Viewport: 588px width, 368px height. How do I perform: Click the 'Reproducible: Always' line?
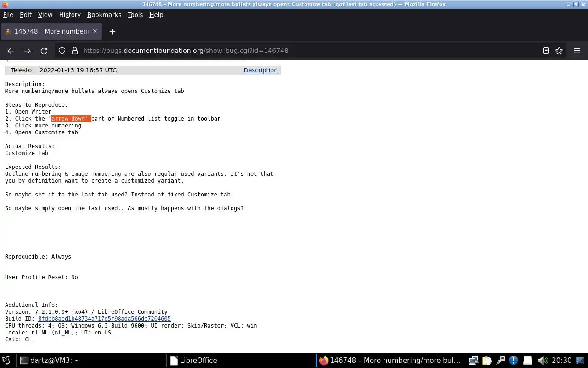point(38,257)
